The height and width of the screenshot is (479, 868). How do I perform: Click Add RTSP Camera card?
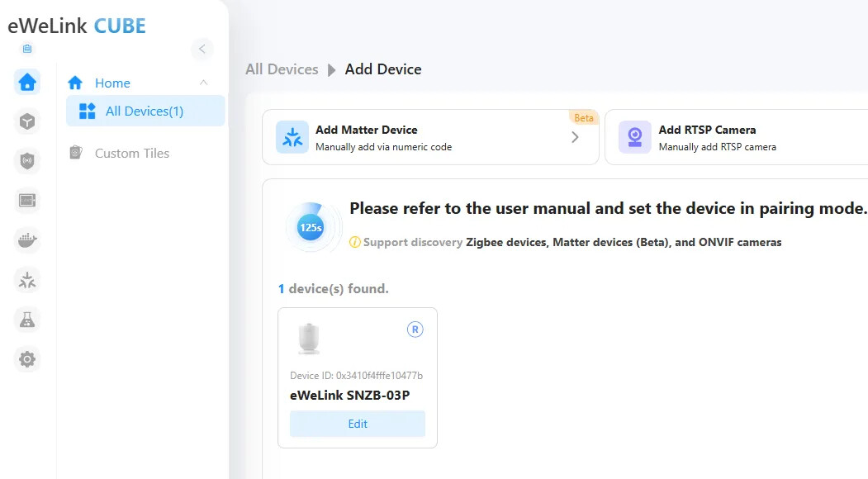(x=735, y=137)
